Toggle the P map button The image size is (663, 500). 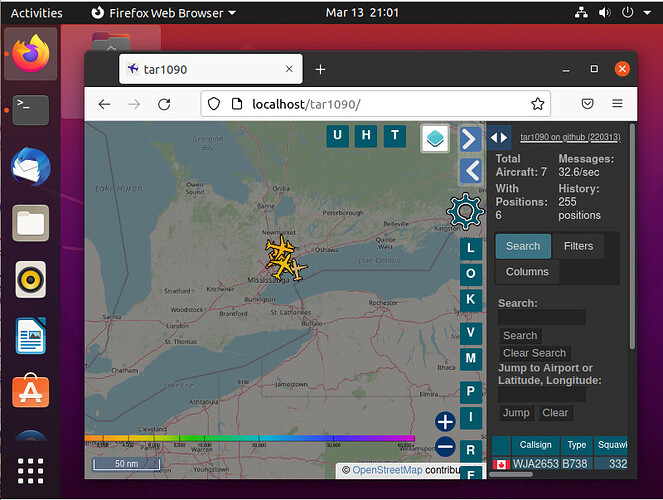pos(471,392)
